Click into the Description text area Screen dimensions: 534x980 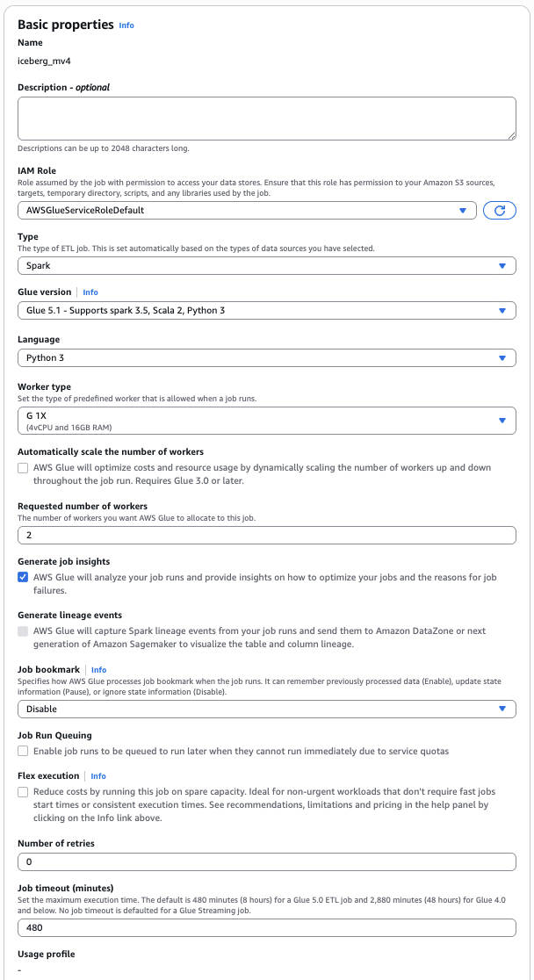click(266, 118)
